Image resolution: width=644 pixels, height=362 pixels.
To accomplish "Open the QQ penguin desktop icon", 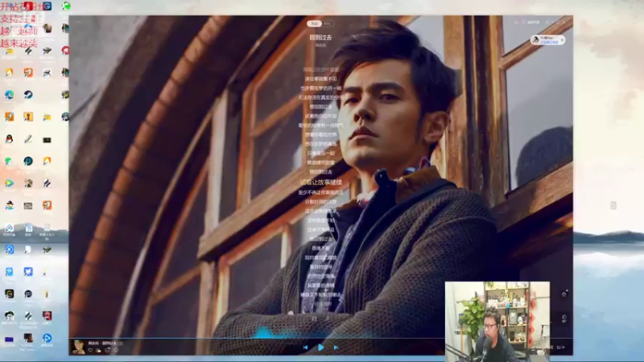I will (9, 138).
